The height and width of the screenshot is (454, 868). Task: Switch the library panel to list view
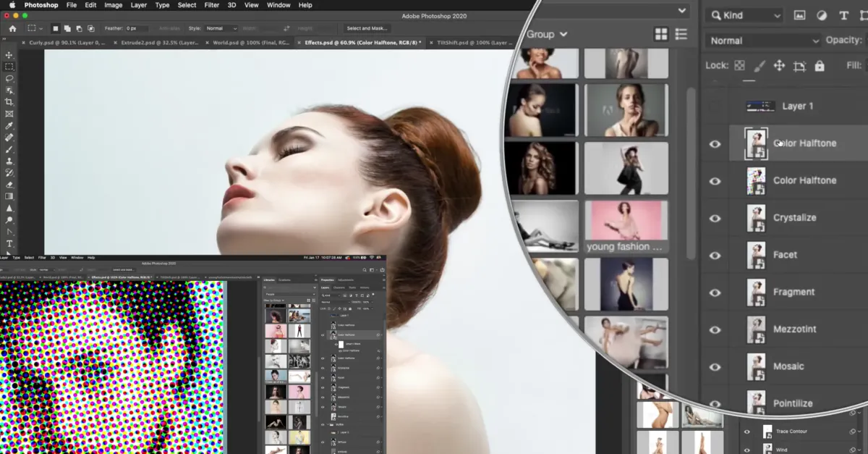681,34
